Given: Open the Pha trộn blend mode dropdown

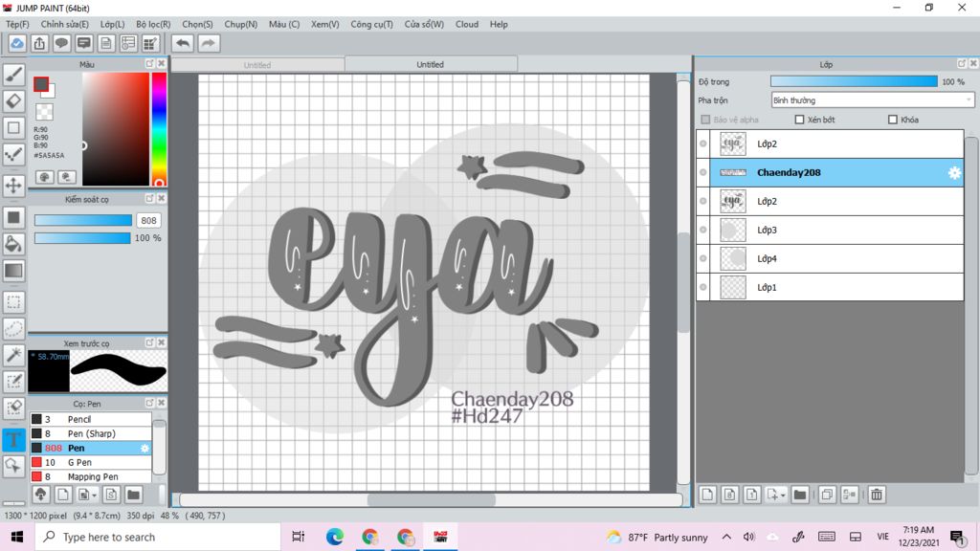Looking at the screenshot, I should (x=873, y=99).
